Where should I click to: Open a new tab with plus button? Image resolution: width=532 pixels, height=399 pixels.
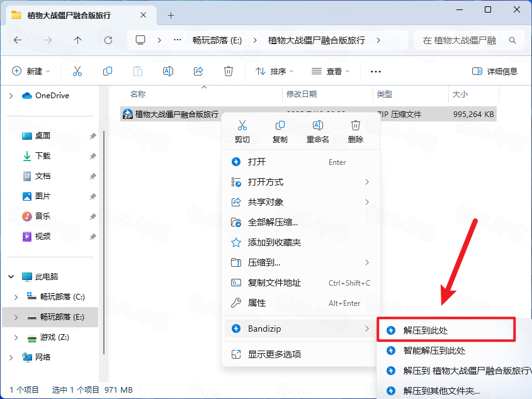171,15
